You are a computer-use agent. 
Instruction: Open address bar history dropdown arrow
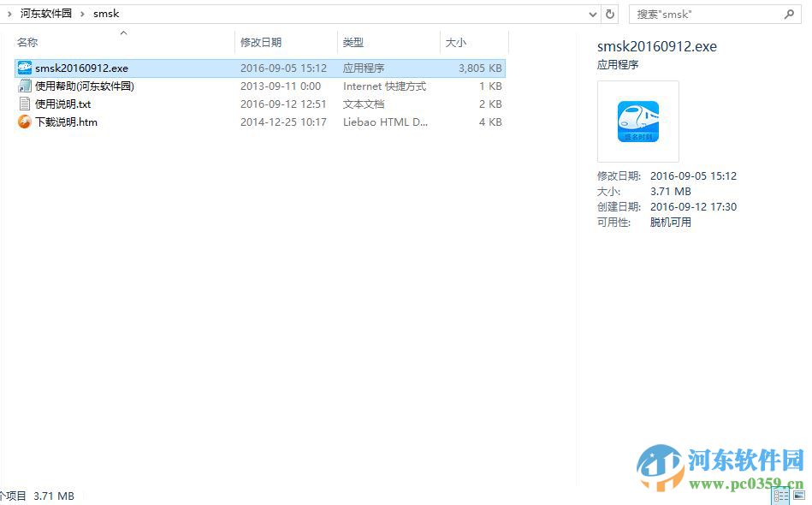[x=593, y=15]
